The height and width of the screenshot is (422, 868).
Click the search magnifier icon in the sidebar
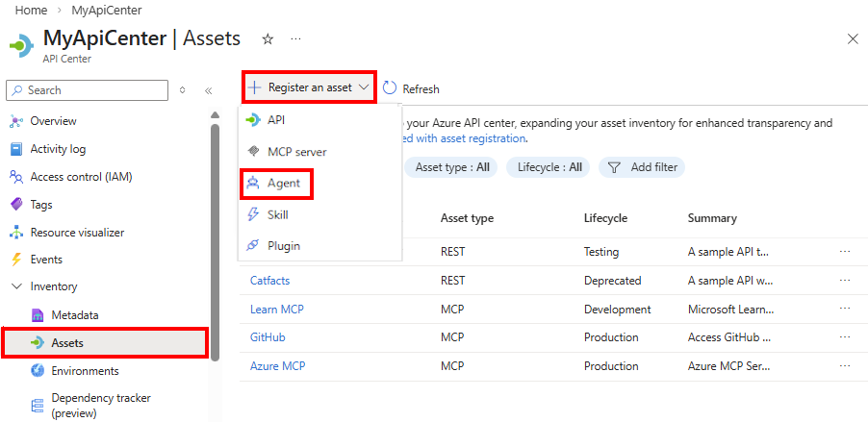(x=17, y=90)
